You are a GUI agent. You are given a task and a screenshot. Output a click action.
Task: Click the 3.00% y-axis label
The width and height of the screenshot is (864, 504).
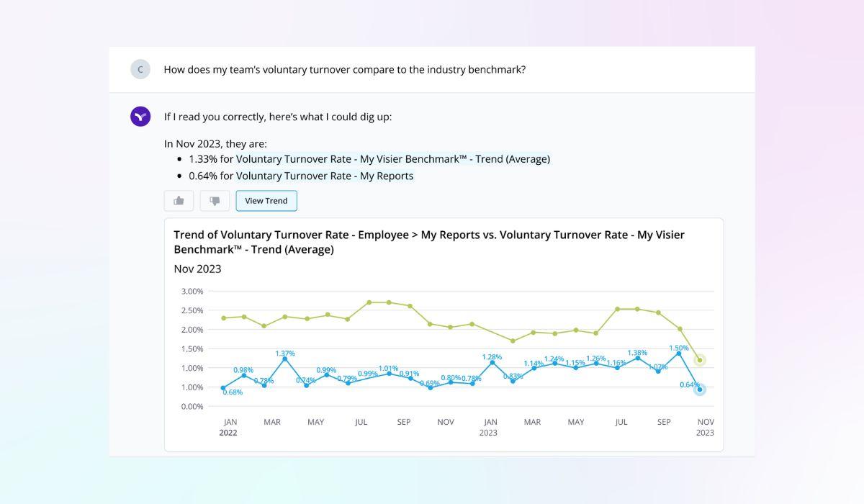coord(192,291)
